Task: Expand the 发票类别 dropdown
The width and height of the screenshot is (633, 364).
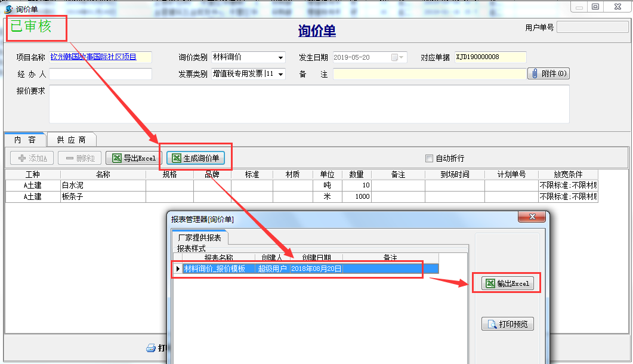Action: pos(280,75)
